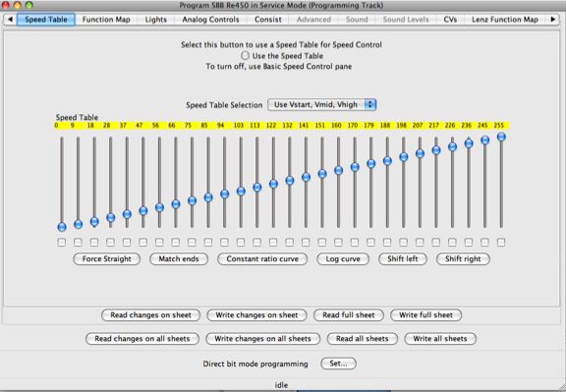Click the slider knob with value 188

tap(387, 160)
